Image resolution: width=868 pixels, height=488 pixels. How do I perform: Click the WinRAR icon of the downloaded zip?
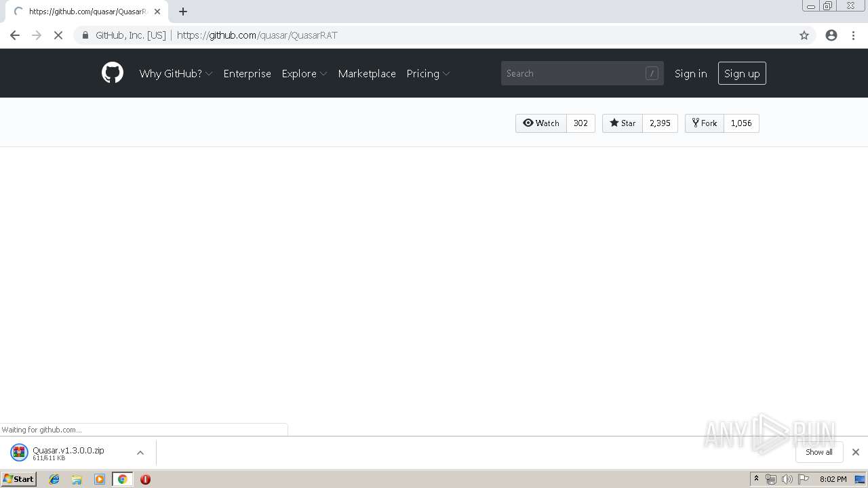coord(19,453)
